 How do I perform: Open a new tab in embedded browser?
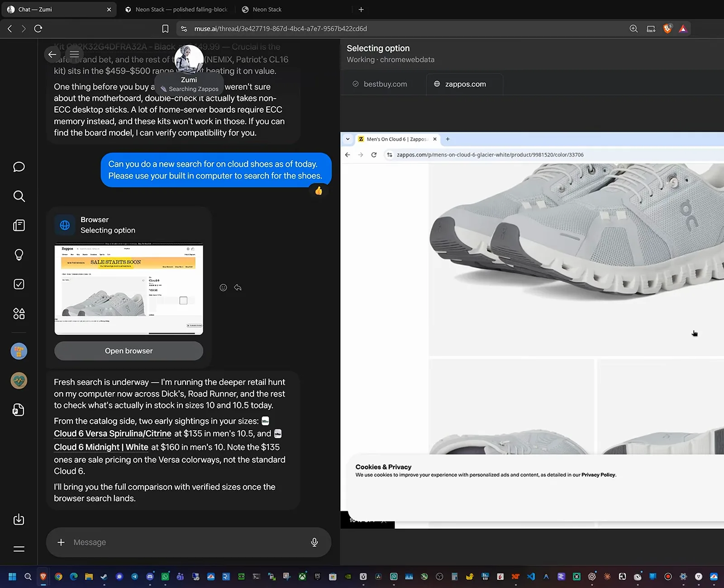448,139
